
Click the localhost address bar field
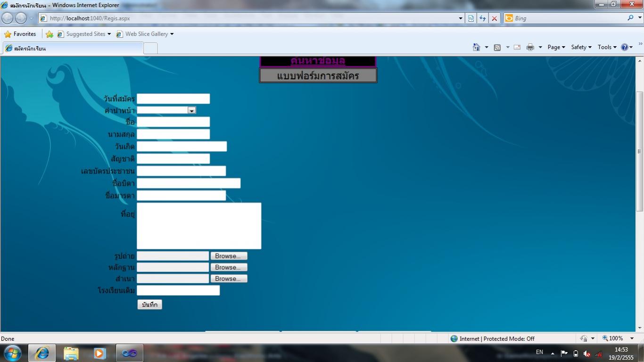click(248, 18)
